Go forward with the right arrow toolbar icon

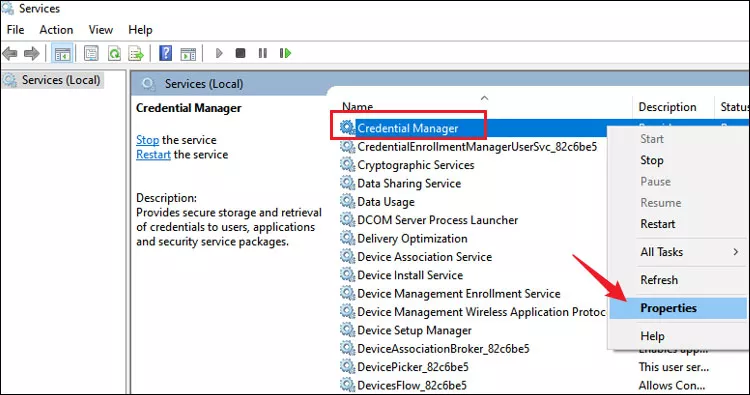32,53
